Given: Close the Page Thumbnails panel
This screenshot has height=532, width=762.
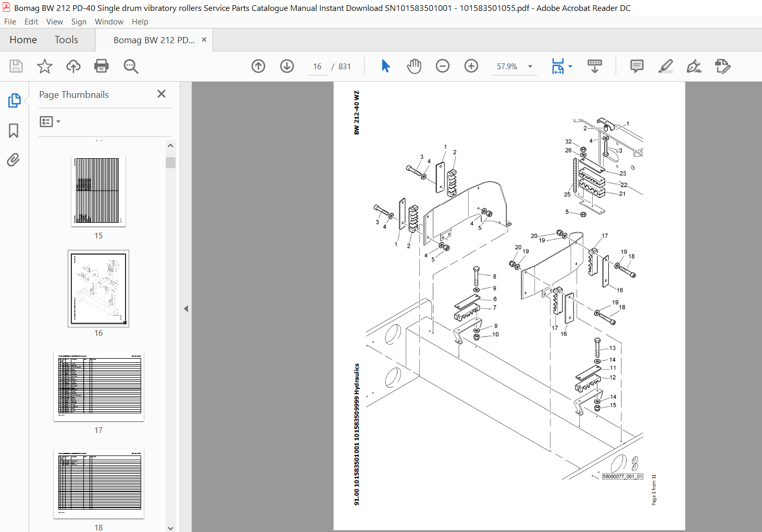Looking at the screenshot, I should tap(161, 94).
